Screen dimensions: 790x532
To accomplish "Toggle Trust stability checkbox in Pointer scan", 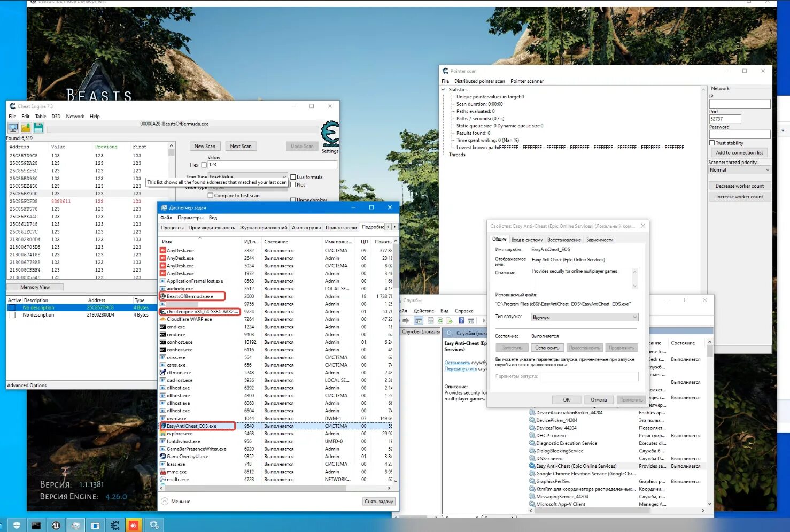I will tap(712, 143).
